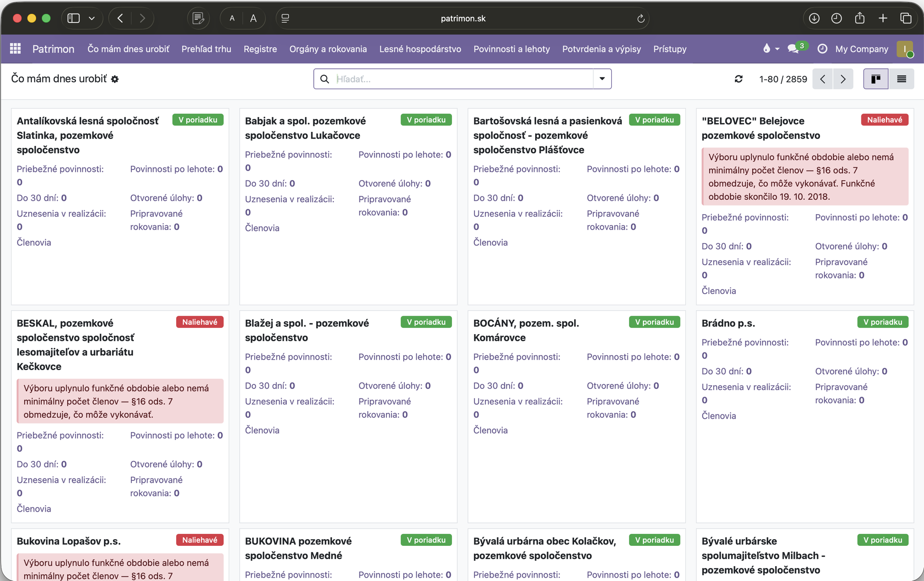Image resolution: width=924 pixels, height=581 pixels.
Task: Open the Čo mám dnes urobiť menu
Action: [128, 49]
